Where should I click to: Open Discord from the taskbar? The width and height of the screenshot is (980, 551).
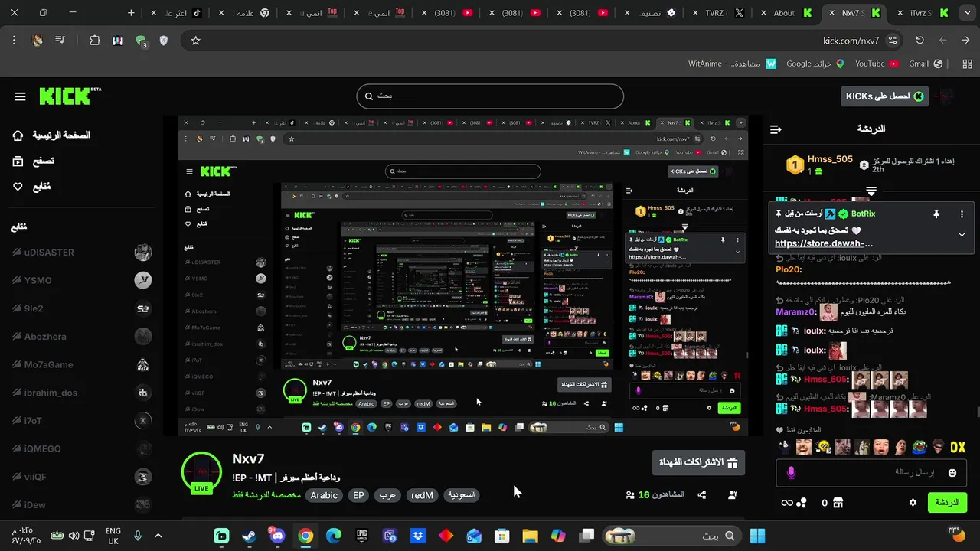[x=277, y=536]
